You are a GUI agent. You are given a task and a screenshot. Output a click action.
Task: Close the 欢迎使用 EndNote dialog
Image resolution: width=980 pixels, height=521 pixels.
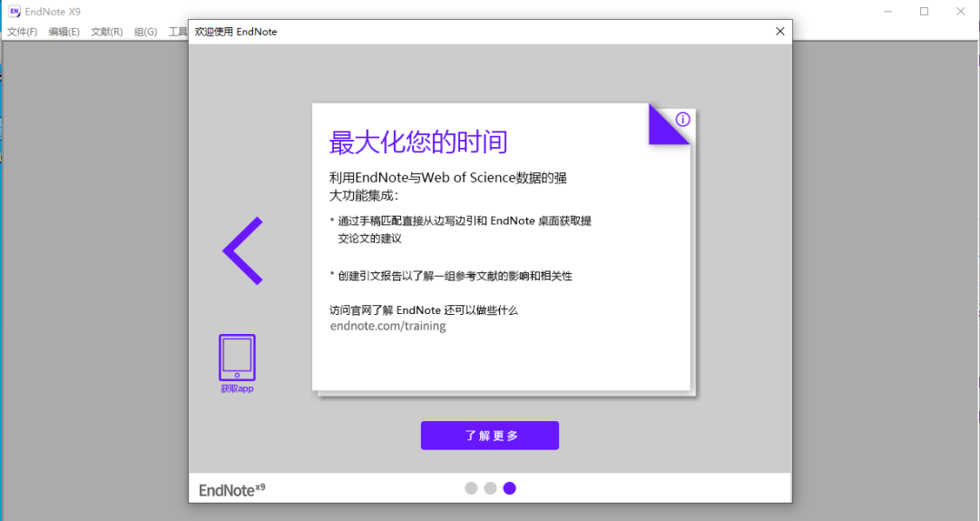tap(780, 31)
